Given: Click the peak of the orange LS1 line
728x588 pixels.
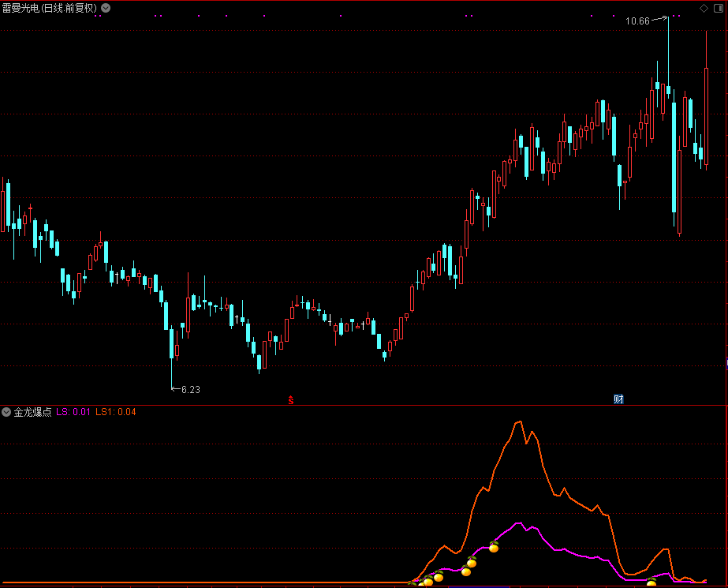Looking at the screenshot, I should click(x=519, y=422).
